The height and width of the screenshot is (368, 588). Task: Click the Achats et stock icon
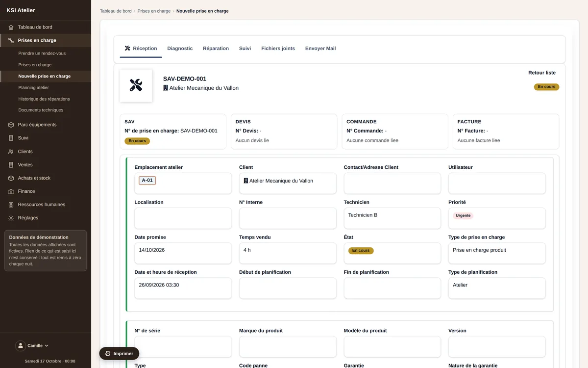tap(11, 178)
